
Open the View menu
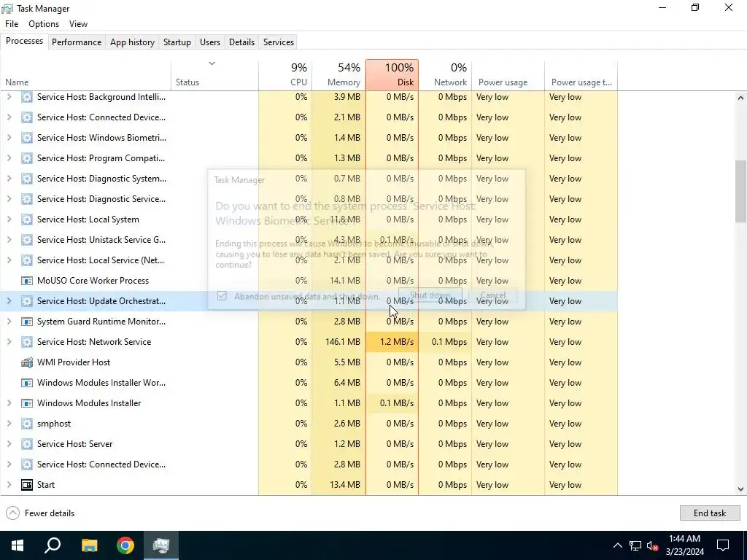pos(78,24)
